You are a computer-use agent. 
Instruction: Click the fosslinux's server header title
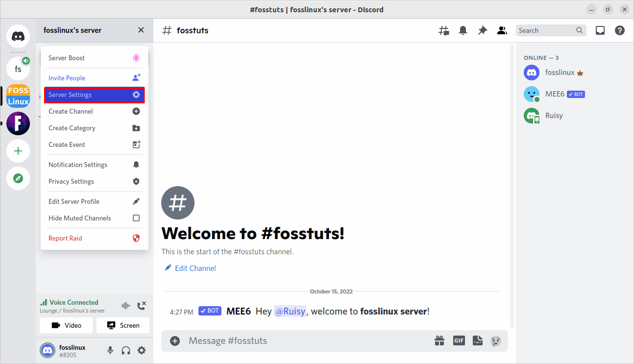(x=73, y=30)
